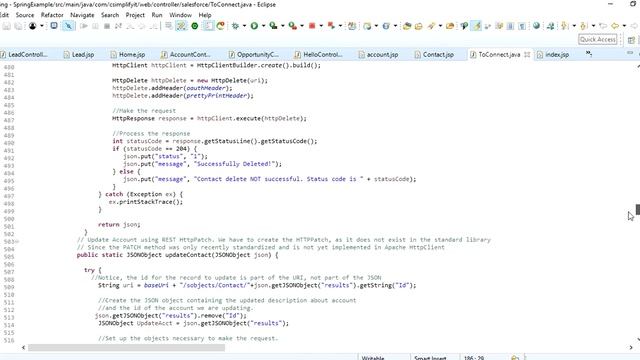Click the 'Smart Insert' status bar entry
The width and height of the screenshot is (640, 360).
(430, 358)
